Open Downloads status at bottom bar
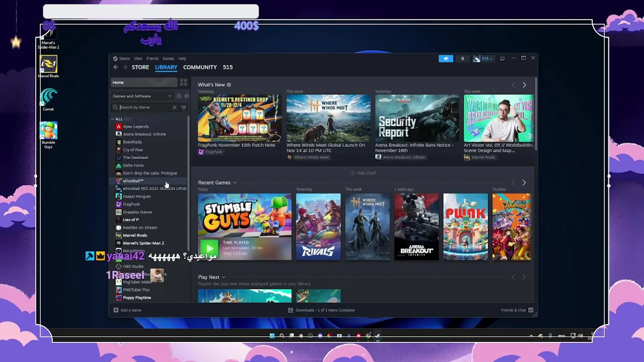 (x=321, y=310)
